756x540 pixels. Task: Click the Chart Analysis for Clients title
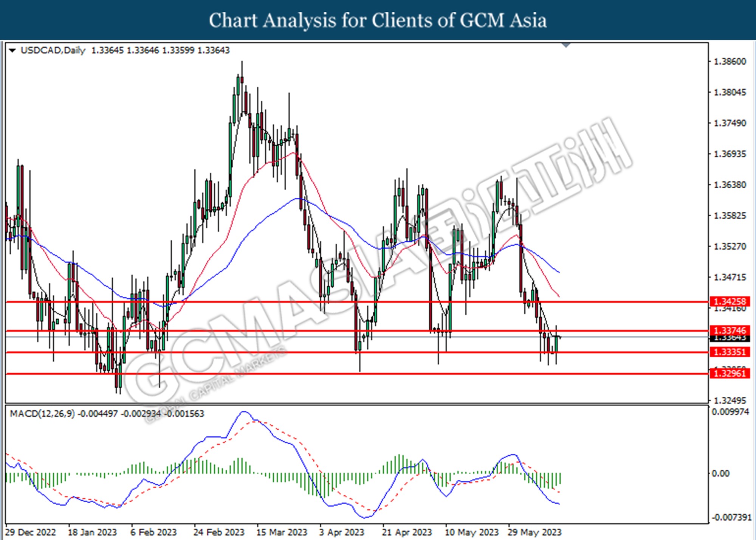point(378,20)
